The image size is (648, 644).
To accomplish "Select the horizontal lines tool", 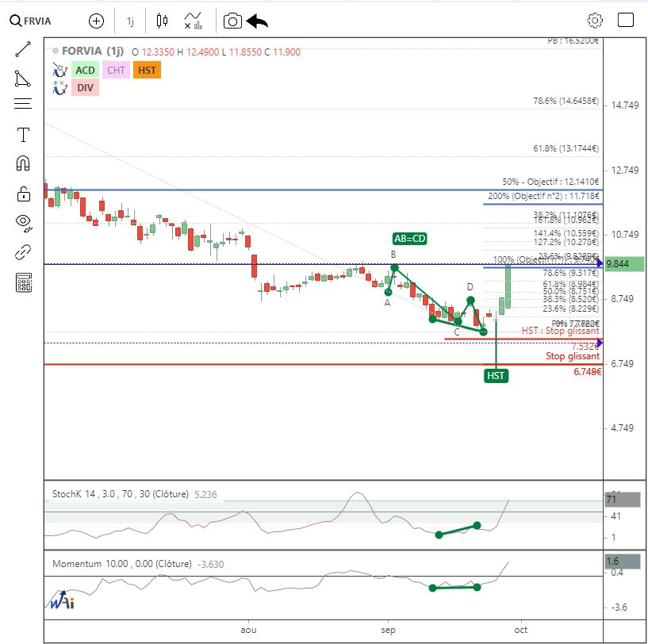I will click(x=23, y=103).
